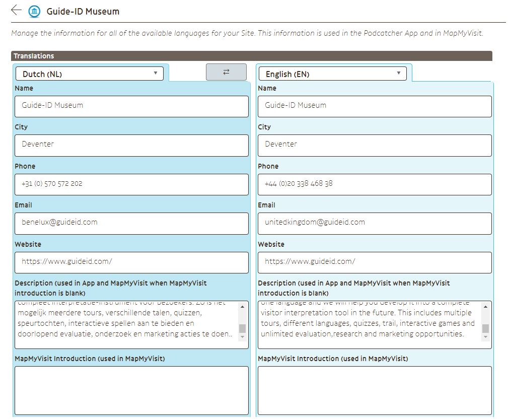Image resolution: width=509 pixels, height=420 pixels.
Task: Edit the Dutch phone number field
Action: pyautogui.click(x=131, y=184)
